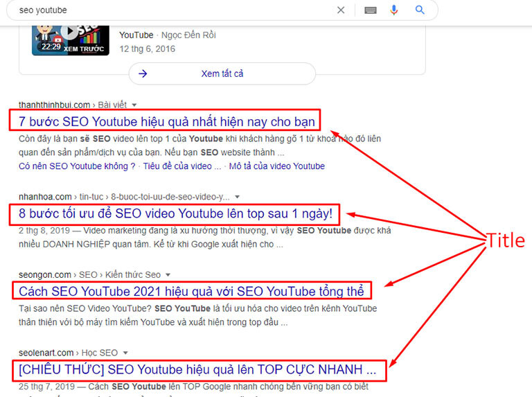Click the 'Ngọc Đến Rồi' channel name
Screen dimensions: 532x397
pos(188,35)
